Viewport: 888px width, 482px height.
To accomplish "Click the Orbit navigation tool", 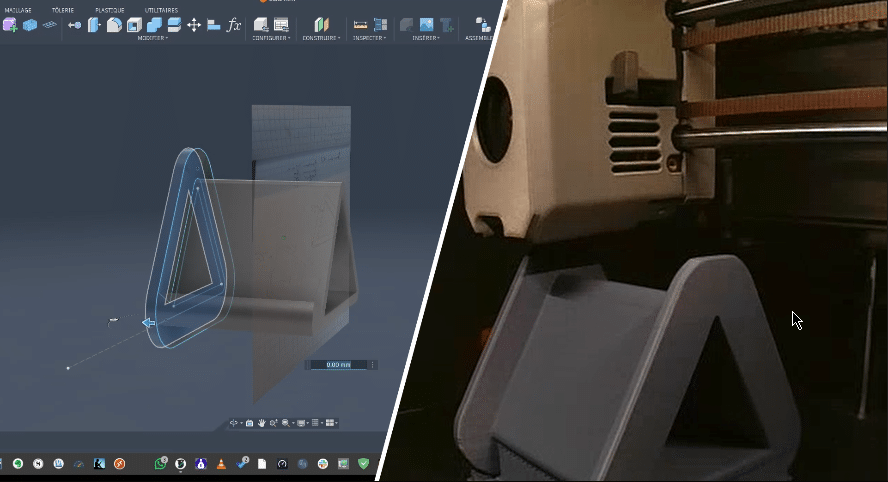I will (x=235, y=423).
